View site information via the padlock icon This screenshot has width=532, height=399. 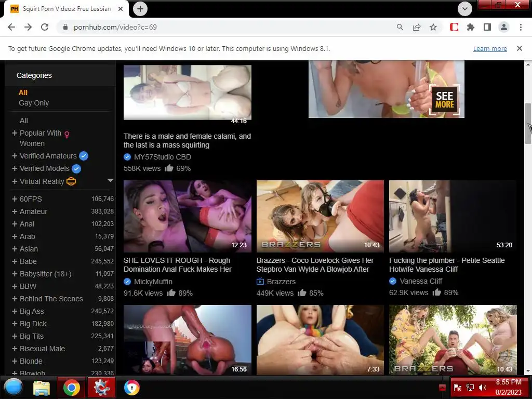click(65, 27)
